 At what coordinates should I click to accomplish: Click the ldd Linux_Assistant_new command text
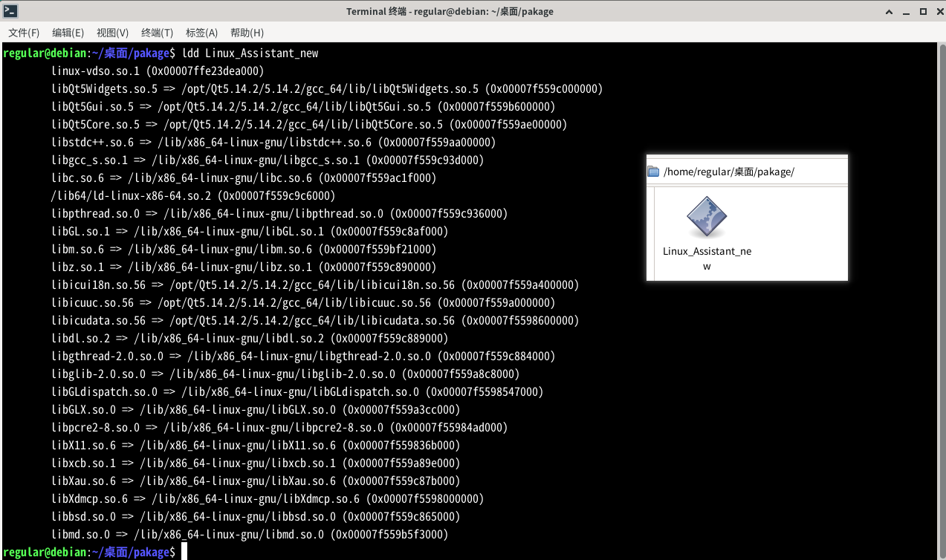coord(250,53)
